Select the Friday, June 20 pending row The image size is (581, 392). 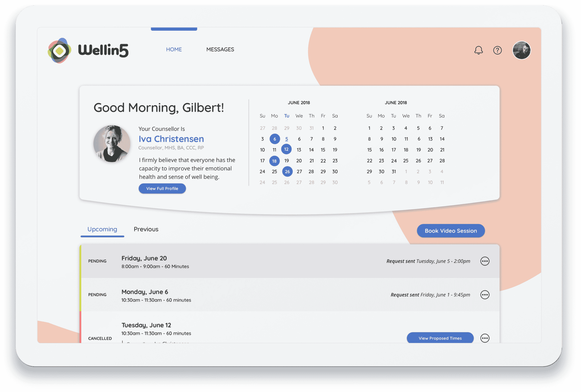pos(289,261)
